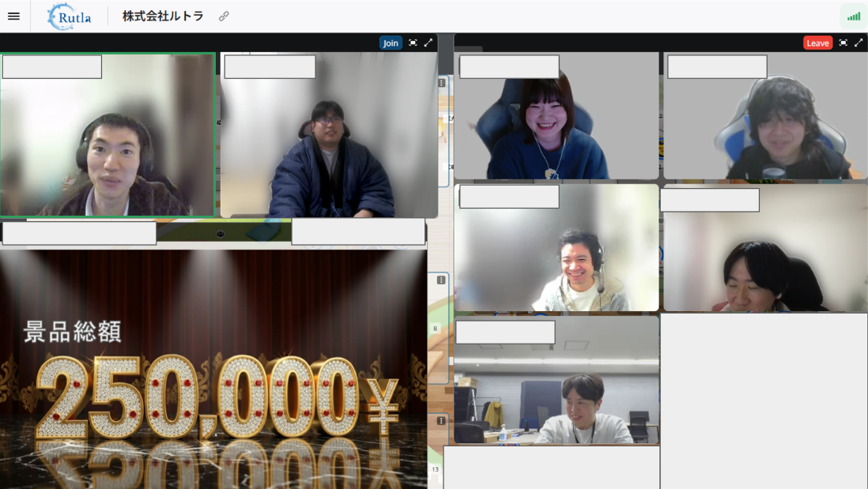This screenshot has width=868, height=489.
Task: Check the green signal strength indicator
Action: click(853, 17)
